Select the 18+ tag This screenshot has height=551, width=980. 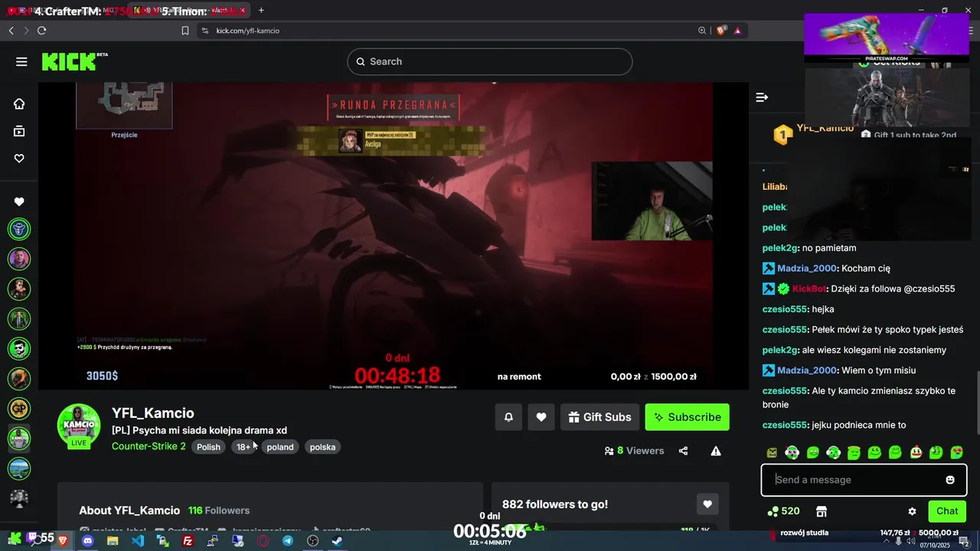tap(244, 447)
